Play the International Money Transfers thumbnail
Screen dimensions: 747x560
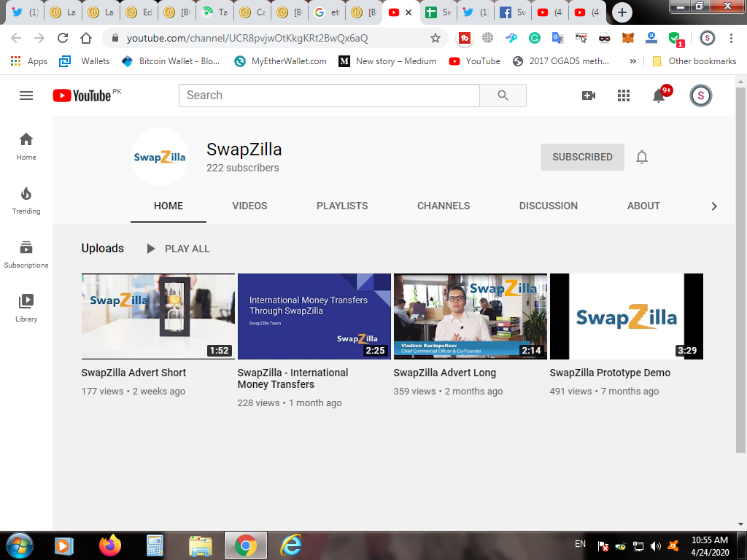[314, 316]
